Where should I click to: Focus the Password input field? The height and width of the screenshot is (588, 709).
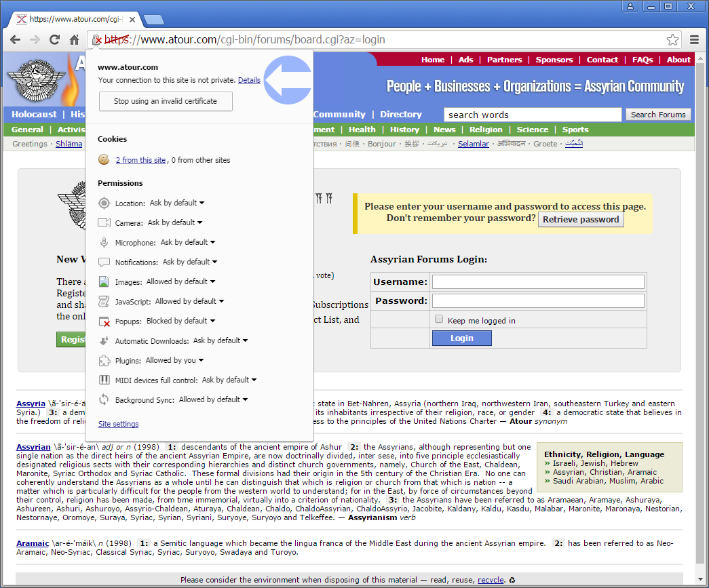pos(538,301)
